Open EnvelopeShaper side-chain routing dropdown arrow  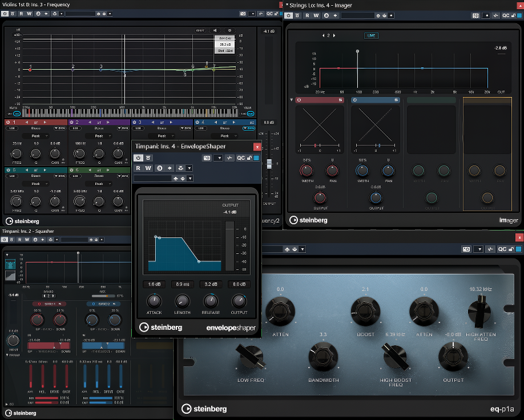click(x=190, y=168)
